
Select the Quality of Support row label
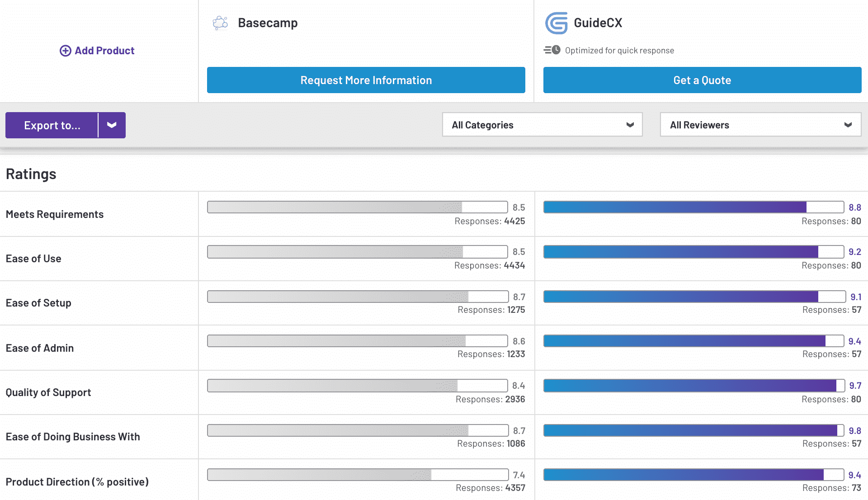[48, 392]
